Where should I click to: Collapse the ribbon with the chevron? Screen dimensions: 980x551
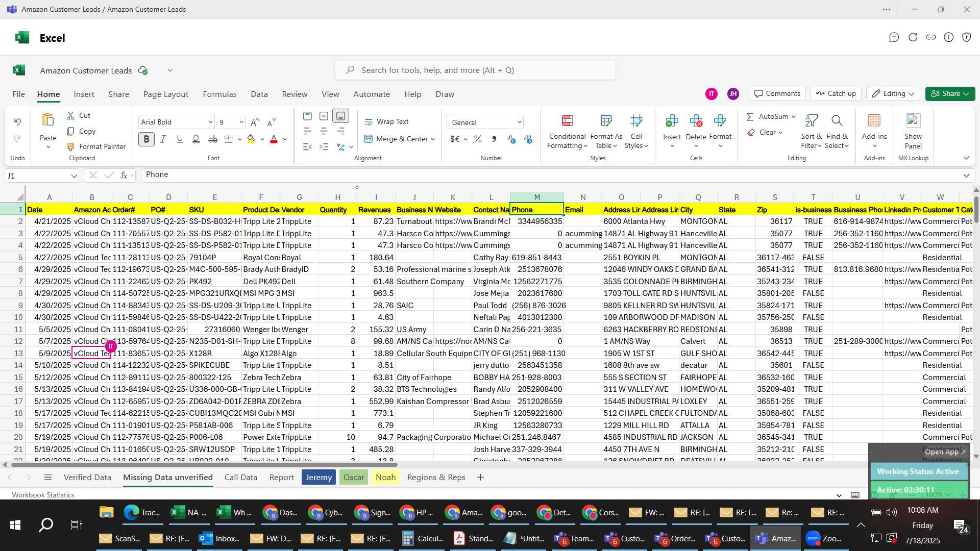point(966,158)
